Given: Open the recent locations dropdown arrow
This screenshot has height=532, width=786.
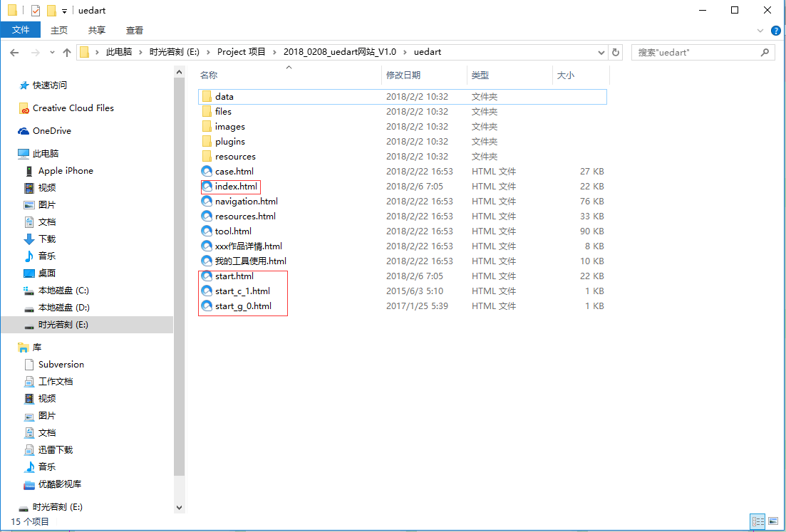Looking at the screenshot, I should click(52, 53).
